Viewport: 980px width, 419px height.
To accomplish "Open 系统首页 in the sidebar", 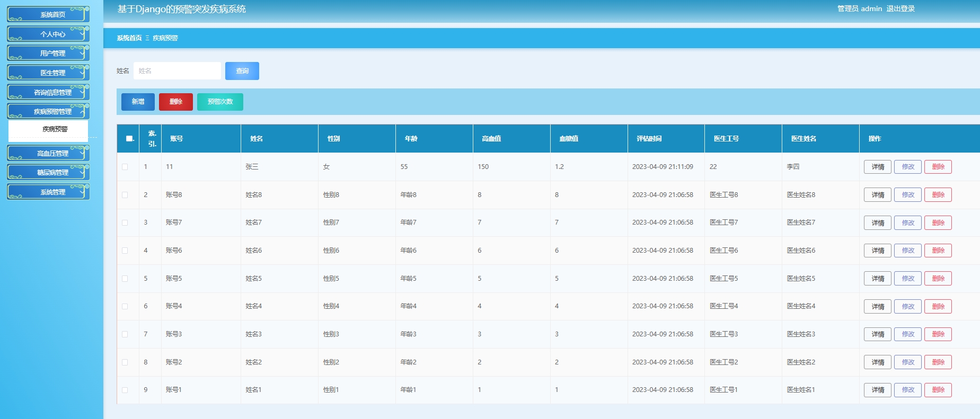I will 48,14.
